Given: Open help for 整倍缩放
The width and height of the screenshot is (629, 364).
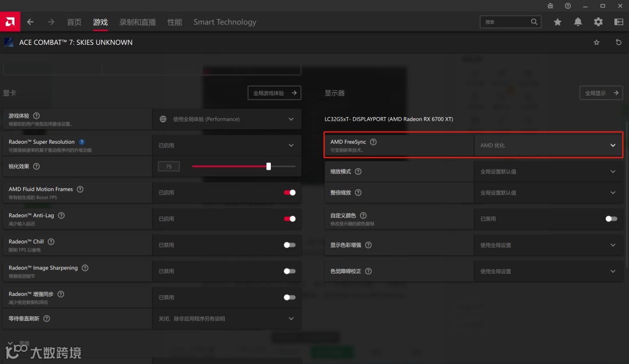Looking at the screenshot, I should tap(358, 193).
